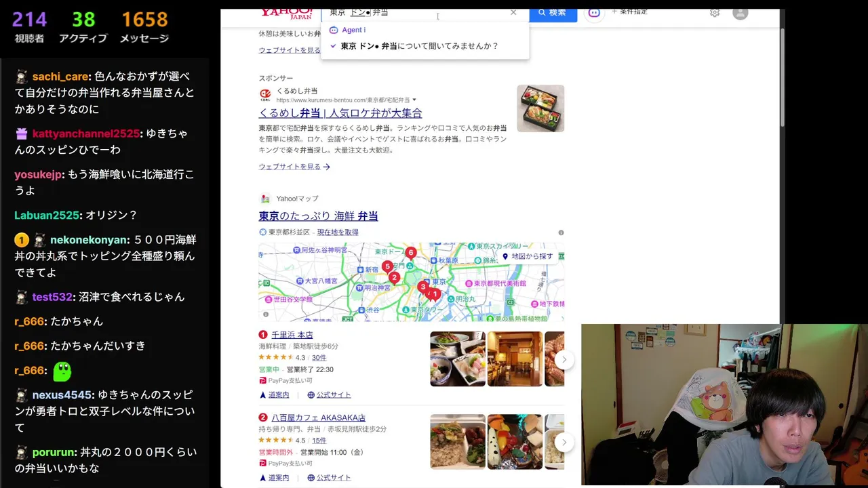This screenshot has width=868, height=488.
Task: Click the info icon right of the location row
Action: 561,232
